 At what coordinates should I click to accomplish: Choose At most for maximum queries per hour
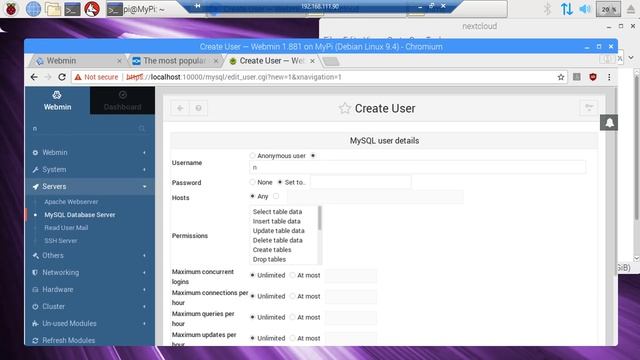292,317
